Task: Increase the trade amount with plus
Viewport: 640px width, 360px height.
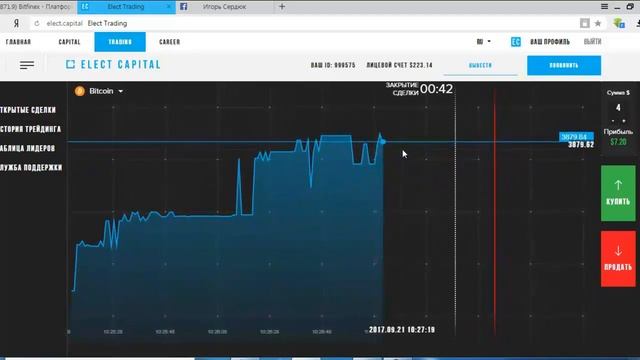Action: 623,121
